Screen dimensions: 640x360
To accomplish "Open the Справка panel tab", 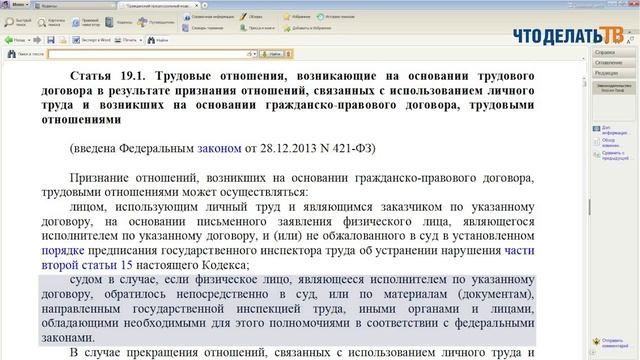I will 614,53.
